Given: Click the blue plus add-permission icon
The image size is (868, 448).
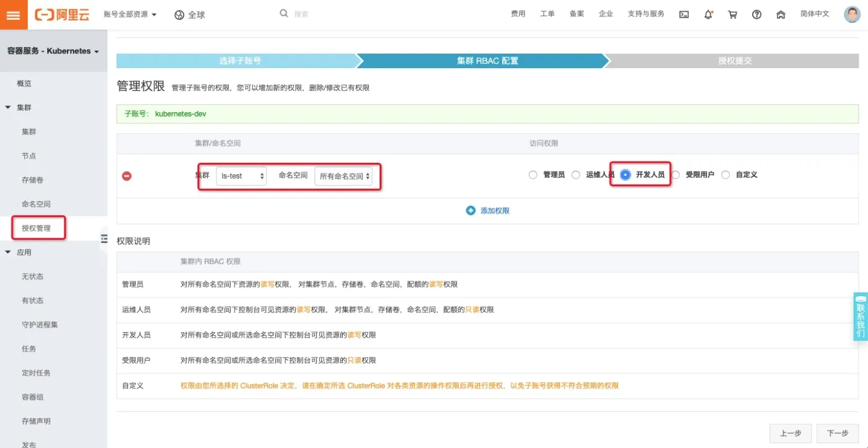Looking at the screenshot, I should click(x=471, y=211).
